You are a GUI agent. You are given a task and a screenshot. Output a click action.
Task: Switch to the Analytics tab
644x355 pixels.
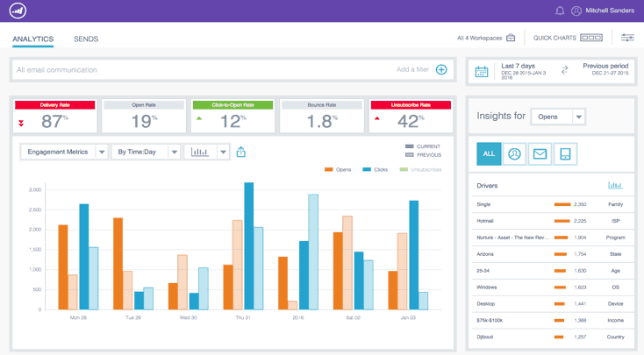(x=32, y=39)
